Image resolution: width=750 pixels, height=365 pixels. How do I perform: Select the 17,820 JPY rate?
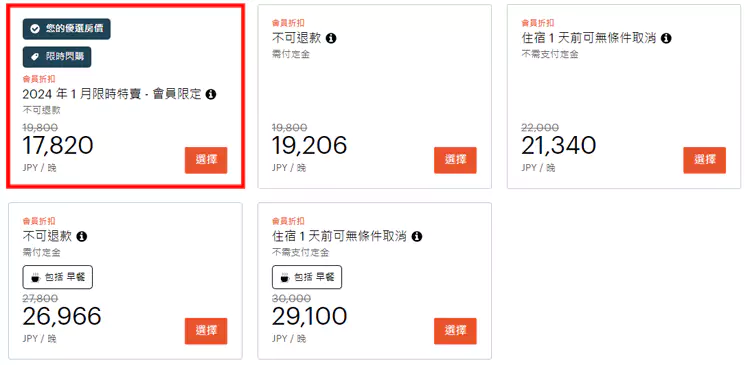(206, 160)
